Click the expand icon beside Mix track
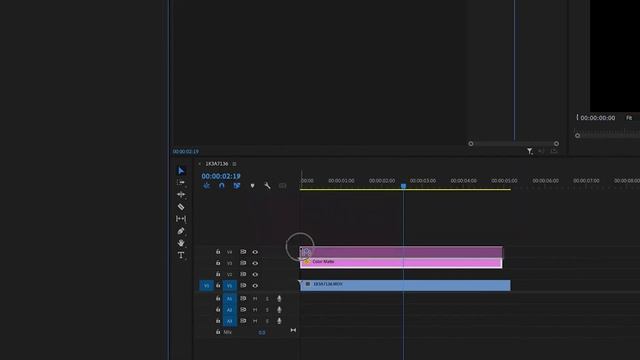This screenshot has width=640, height=360. coord(293,330)
